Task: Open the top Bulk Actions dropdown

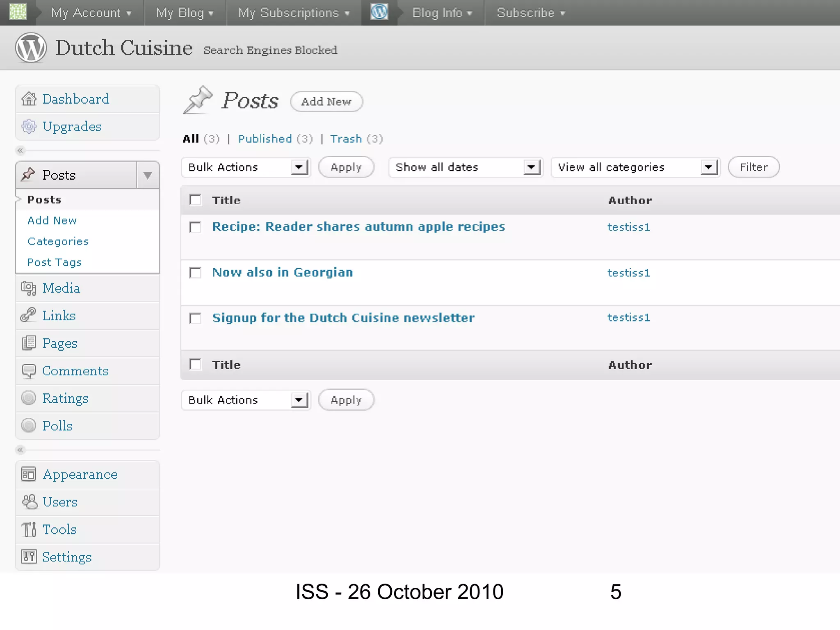Action: (246, 167)
